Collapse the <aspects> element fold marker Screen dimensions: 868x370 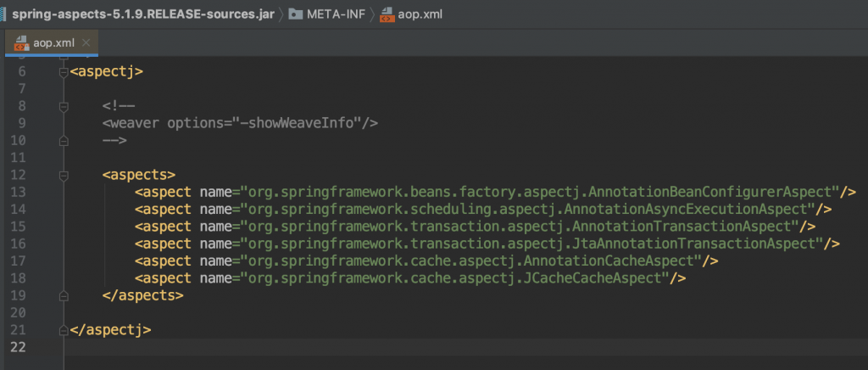63,175
